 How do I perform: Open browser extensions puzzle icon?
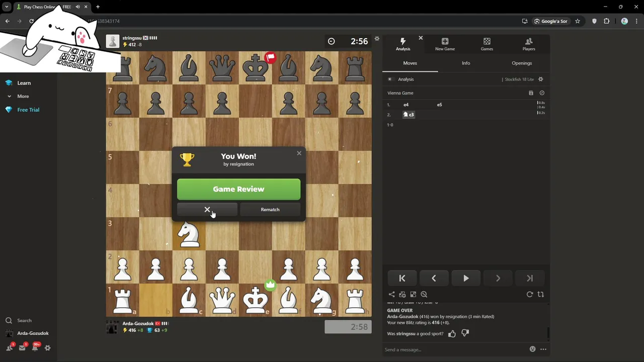[x=606, y=21]
